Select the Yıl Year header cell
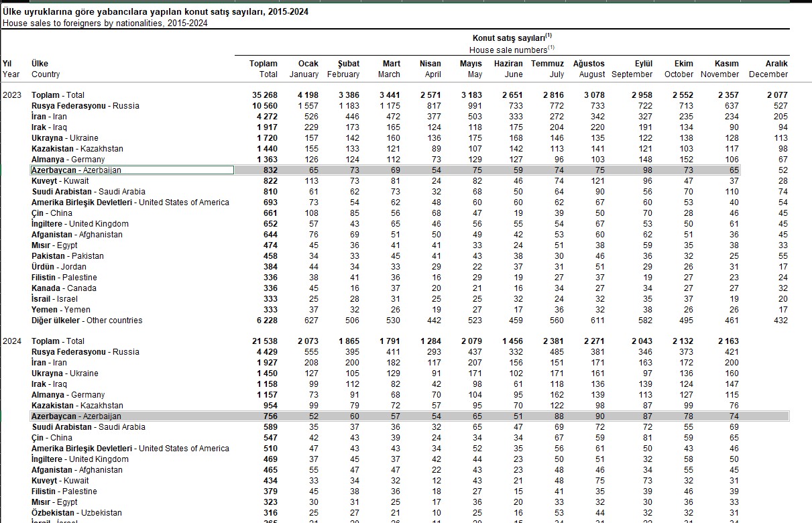 (11, 69)
